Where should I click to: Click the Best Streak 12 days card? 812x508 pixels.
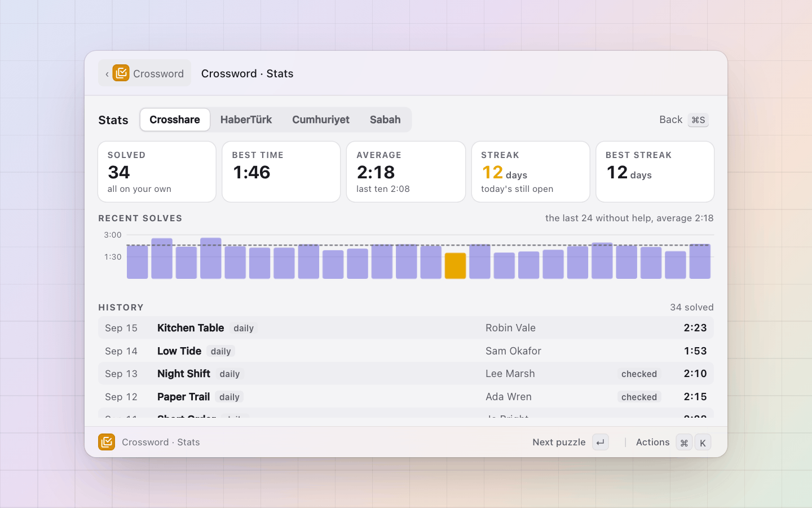click(655, 172)
